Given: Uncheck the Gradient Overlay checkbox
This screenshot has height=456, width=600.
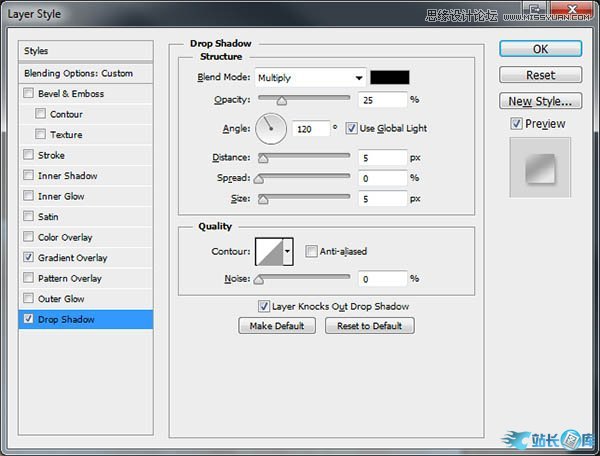Looking at the screenshot, I should [29, 258].
